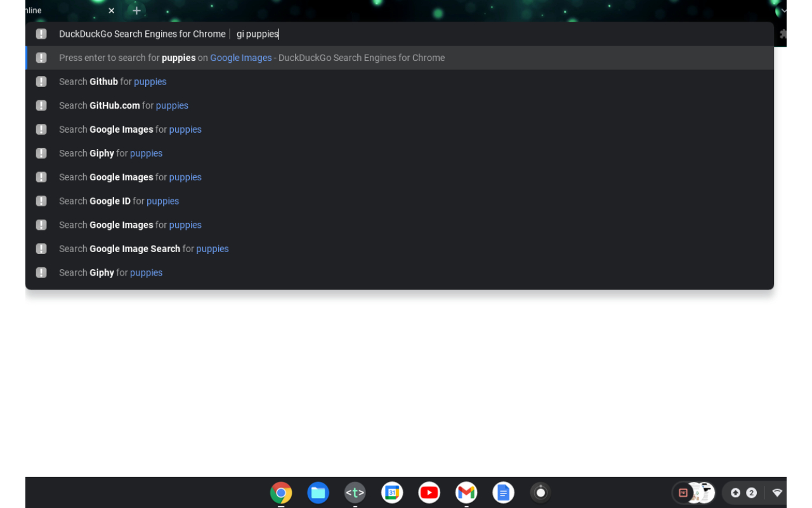Screen dimensions: 812x508
Task: Close the current browser tab
Action: pyautogui.click(x=112, y=11)
